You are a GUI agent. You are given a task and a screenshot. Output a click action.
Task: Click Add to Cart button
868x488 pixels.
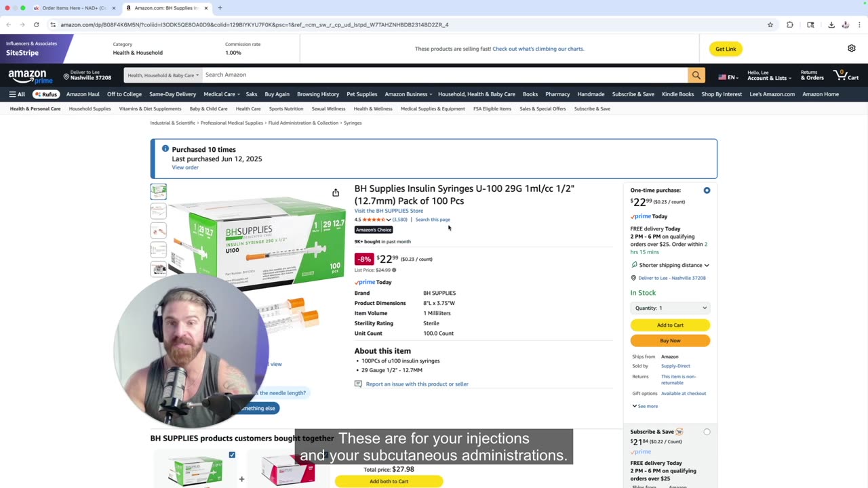(670, 325)
